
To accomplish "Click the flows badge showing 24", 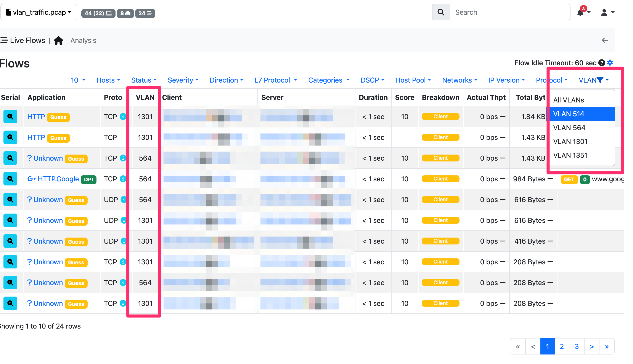I will (145, 13).
